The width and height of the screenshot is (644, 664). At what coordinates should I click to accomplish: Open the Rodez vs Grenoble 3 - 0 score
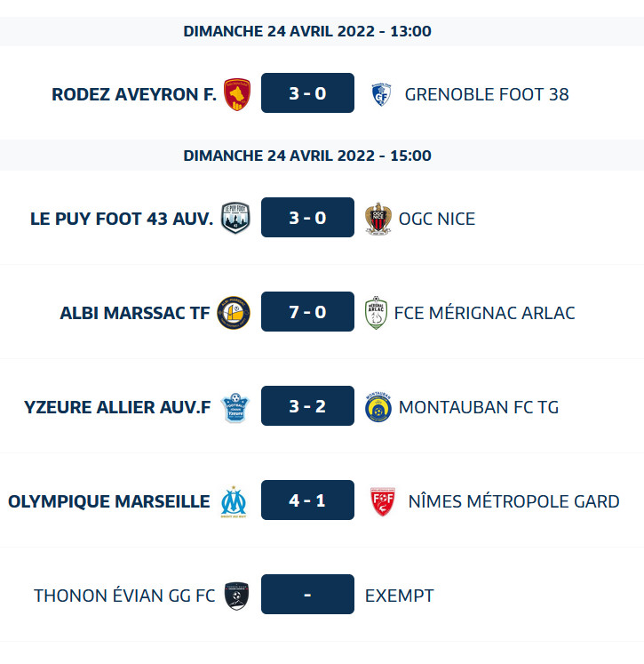tap(307, 93)
